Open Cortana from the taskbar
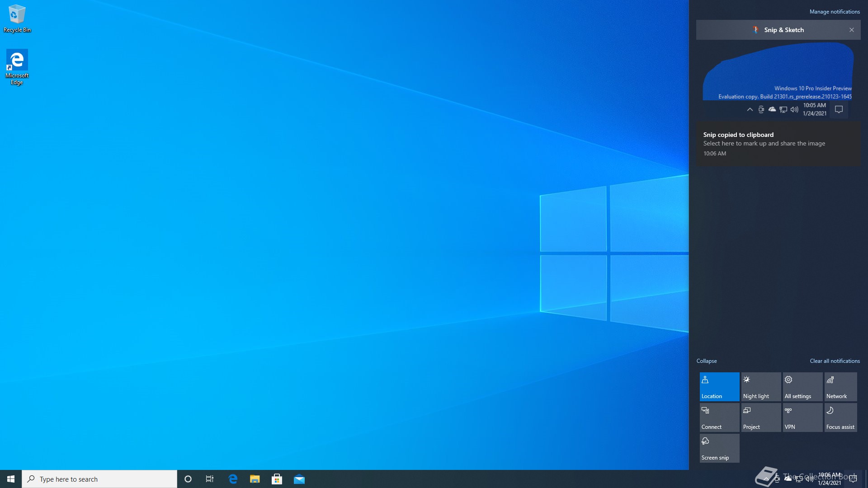 tap(188, 479)
